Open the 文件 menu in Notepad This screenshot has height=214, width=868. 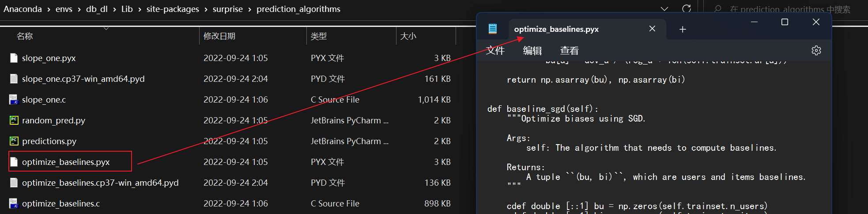coord(495,51)
